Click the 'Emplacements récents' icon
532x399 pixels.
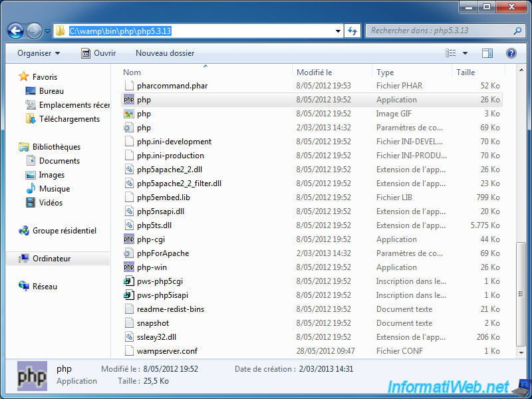[x=30, y=105]
